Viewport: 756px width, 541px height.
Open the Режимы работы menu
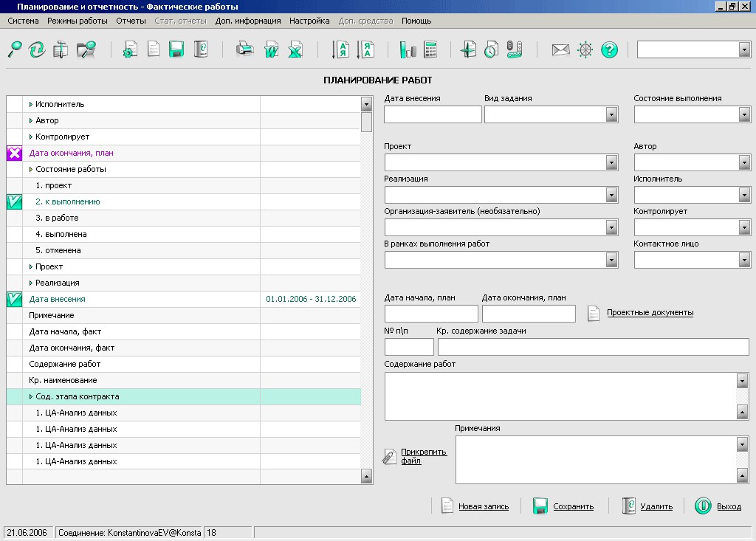click(77, 21)
